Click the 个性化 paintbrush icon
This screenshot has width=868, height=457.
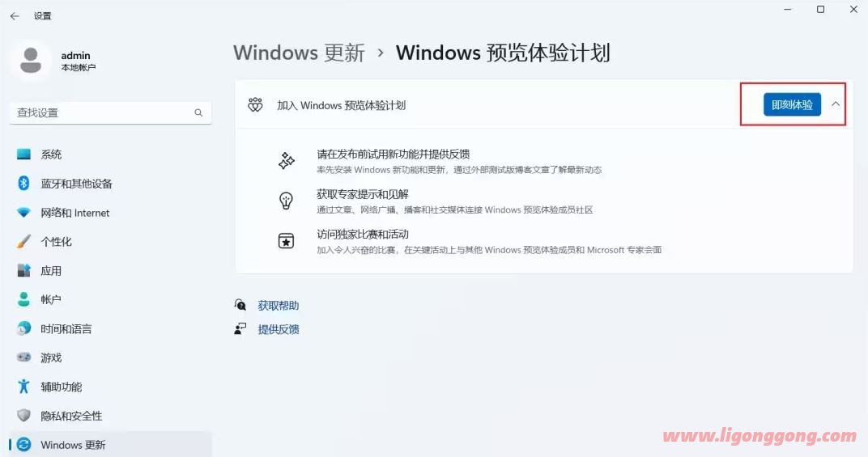[23, 242]
